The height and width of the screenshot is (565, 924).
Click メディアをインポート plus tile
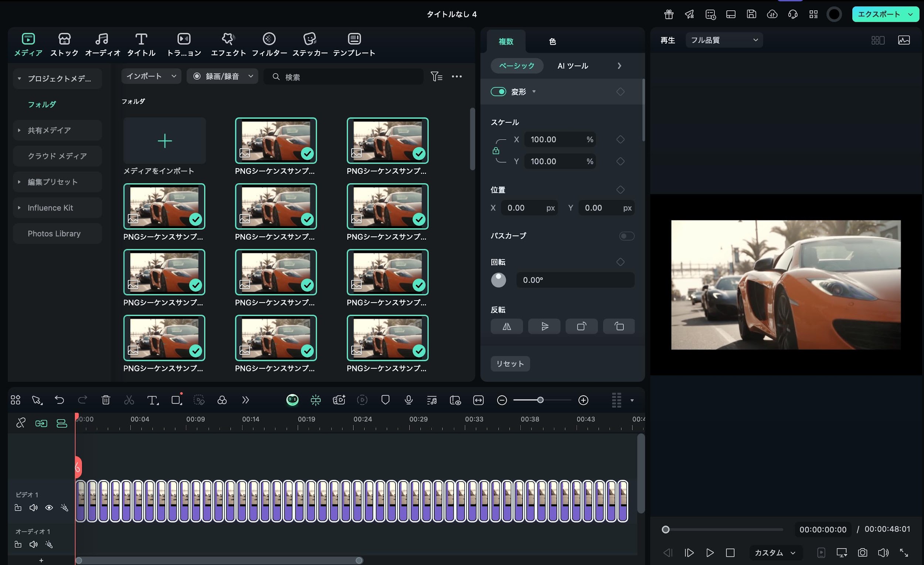click(164, 140)
